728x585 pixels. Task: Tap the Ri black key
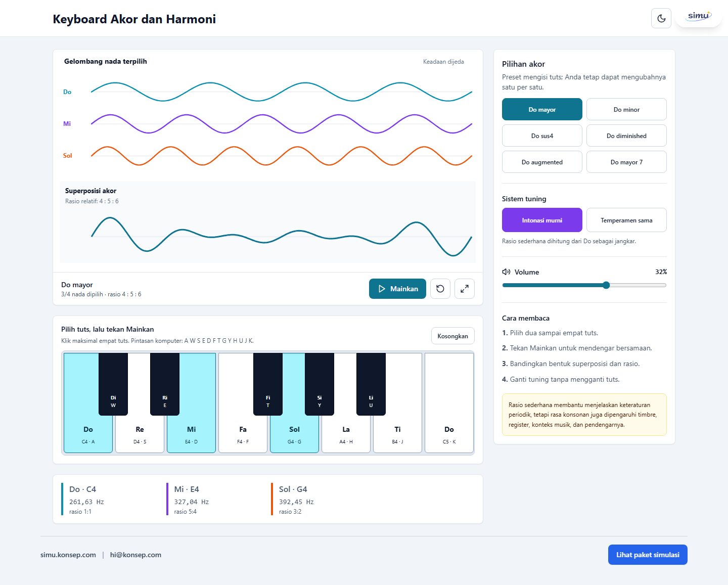pyautogui.click(x=165, y=384)
